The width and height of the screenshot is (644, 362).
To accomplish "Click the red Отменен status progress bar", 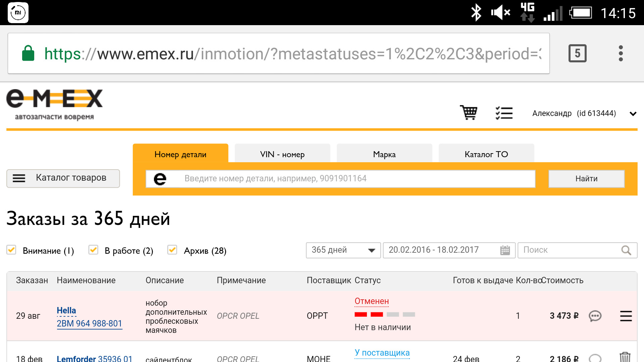I will pos(384,314).
